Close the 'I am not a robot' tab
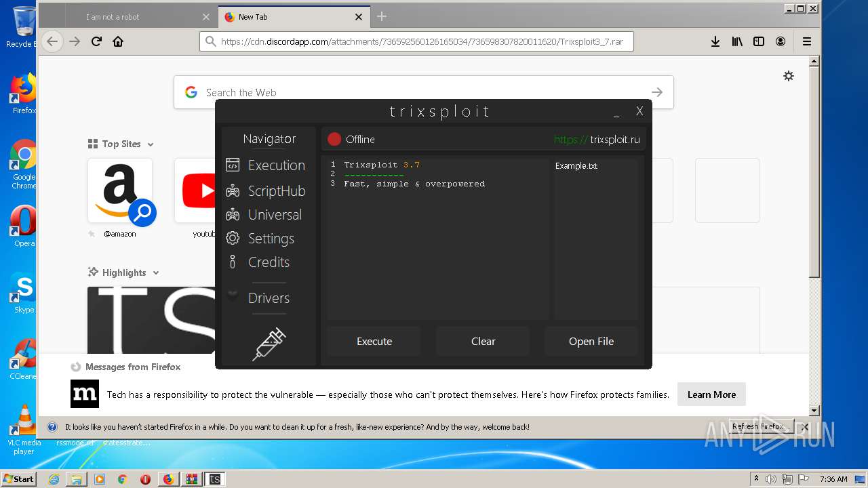868x488 pixels. click(x=206, y=17)
